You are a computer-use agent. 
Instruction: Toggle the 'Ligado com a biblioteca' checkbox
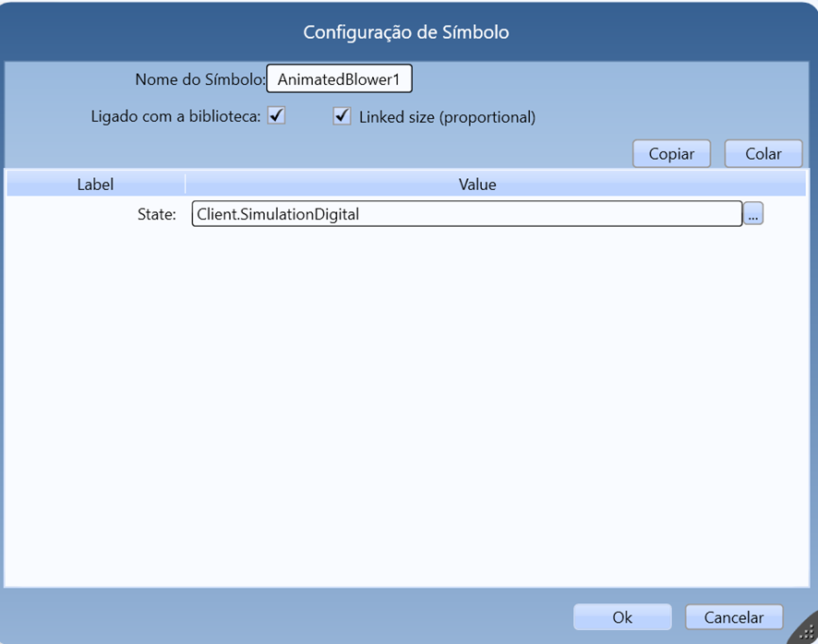[x=276, y=116]
